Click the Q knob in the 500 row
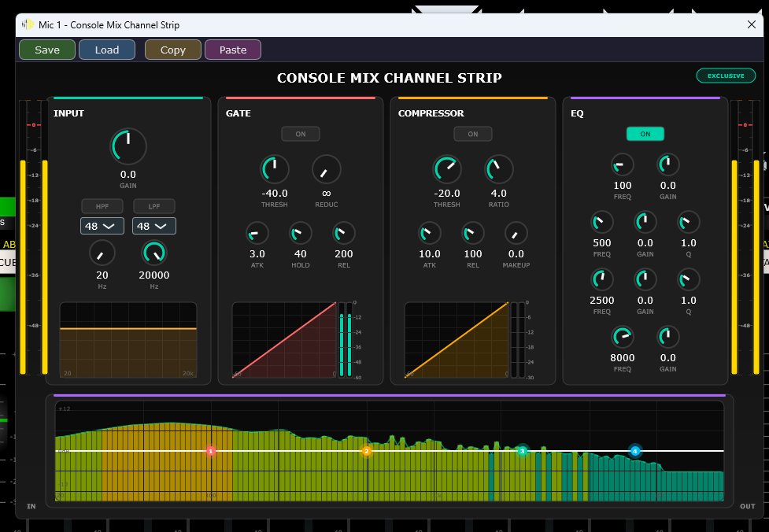 tap(689, 222)
